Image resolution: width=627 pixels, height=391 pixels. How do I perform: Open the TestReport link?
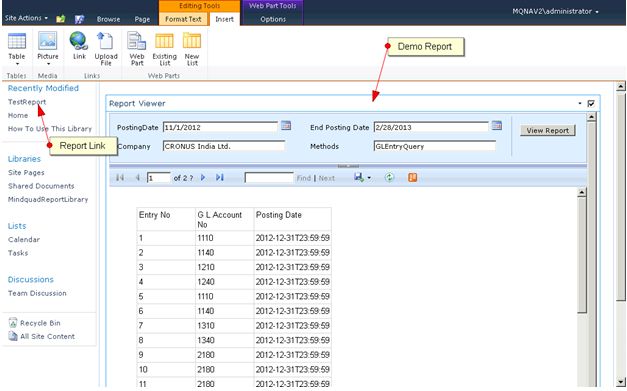[x=27, y=102]
